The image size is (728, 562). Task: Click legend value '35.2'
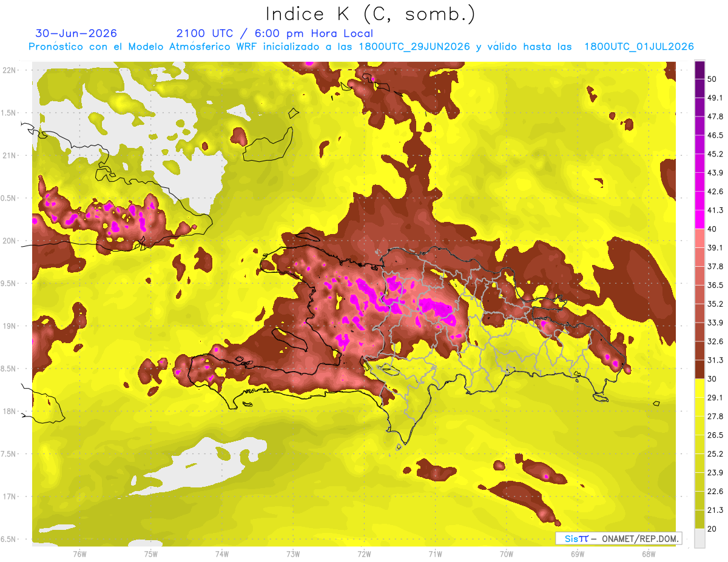[x=715, y=304]
